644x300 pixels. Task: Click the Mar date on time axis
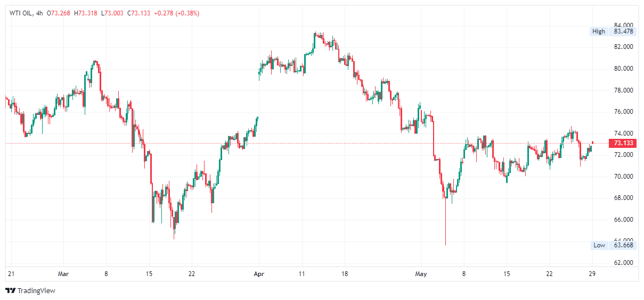point(64,274)
